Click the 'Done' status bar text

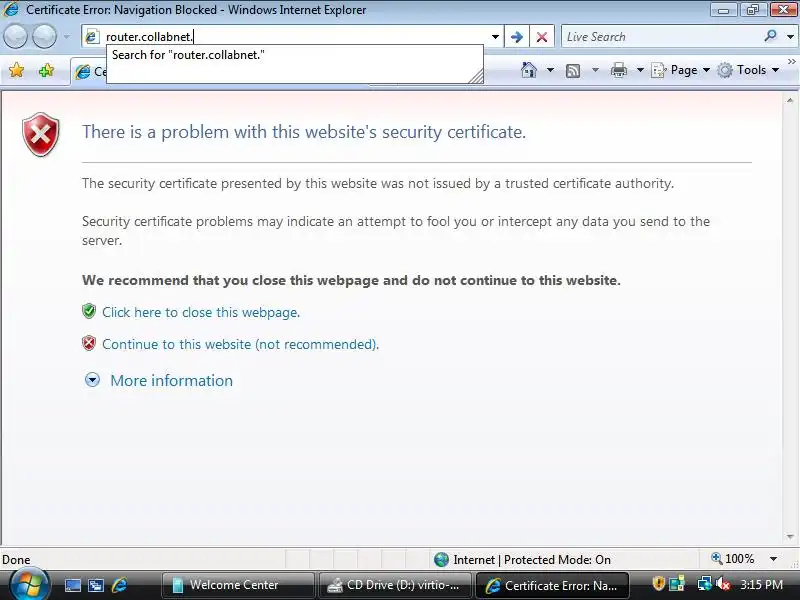tap(16, 560)
